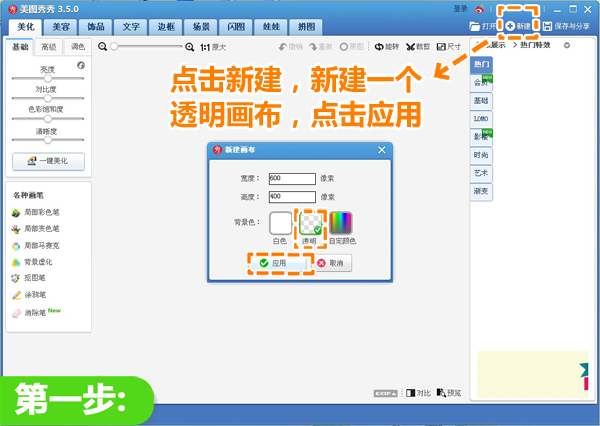Click 清晰度 sharpness slider handle

[x=48, y=140]
